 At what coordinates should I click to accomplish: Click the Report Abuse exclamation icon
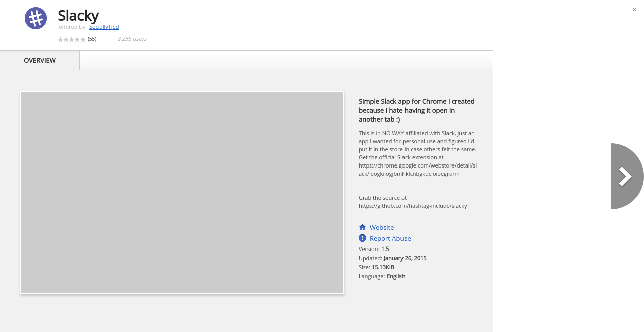(x=362, y=238)
